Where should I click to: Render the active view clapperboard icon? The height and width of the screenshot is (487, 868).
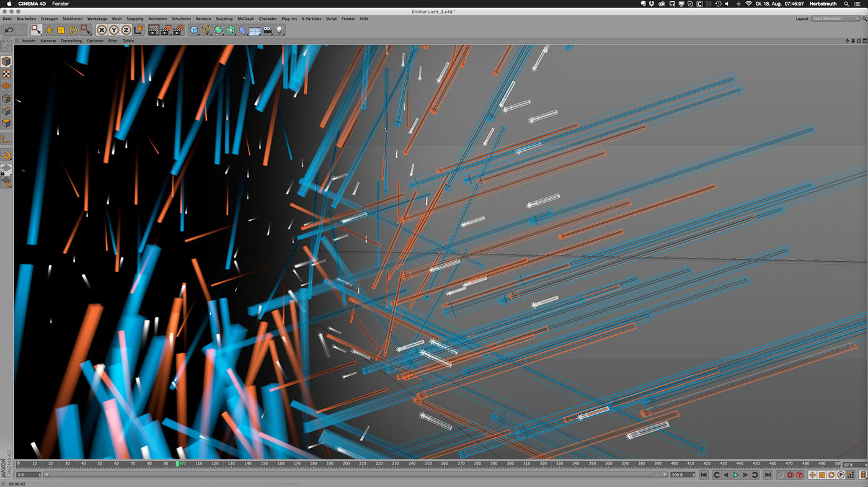(x=154, y=30)
